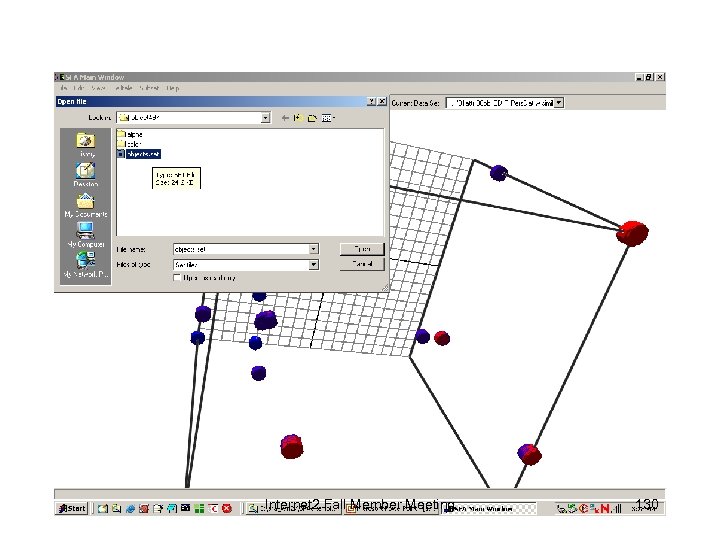The height and width of the screenshot is (540, 720).
Task: Create a new folder in dialog
Action: pyautogui.click(x=312, y=118)
